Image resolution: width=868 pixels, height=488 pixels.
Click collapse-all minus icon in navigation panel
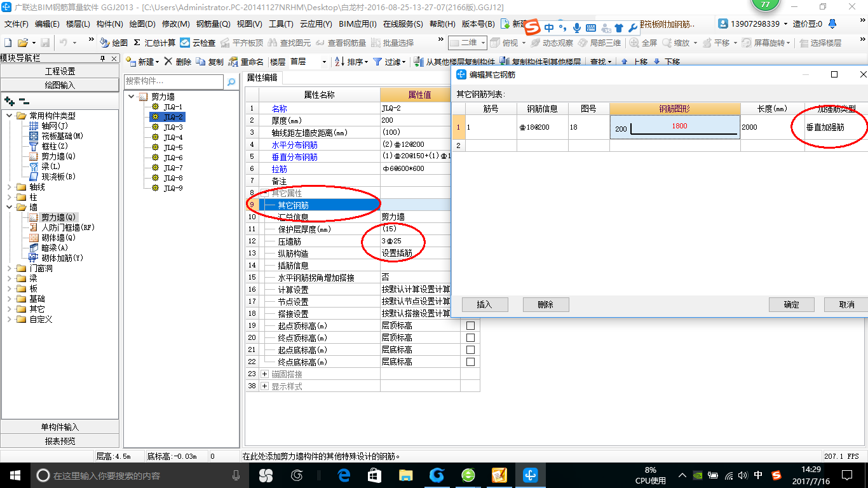[24, 101]
